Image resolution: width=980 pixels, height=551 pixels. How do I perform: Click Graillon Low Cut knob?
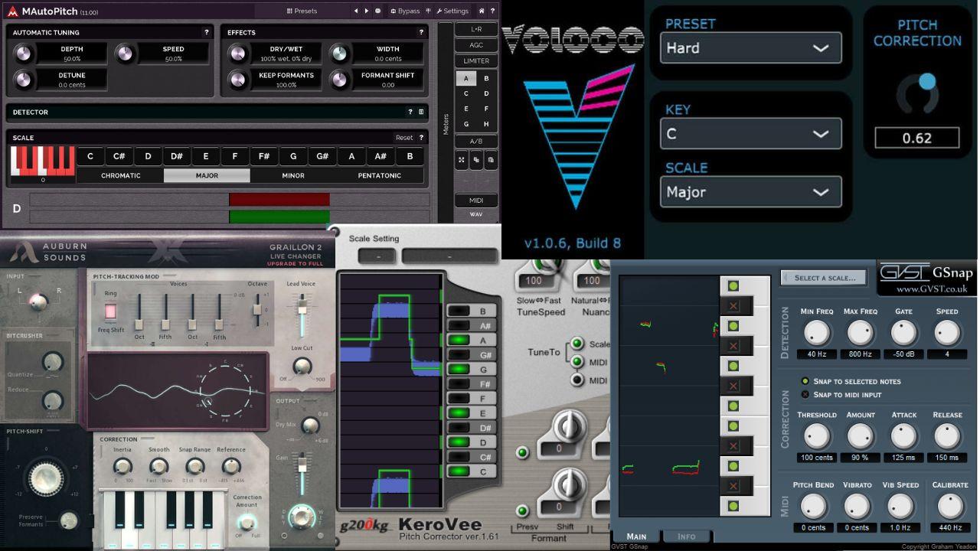click(302, 366)
